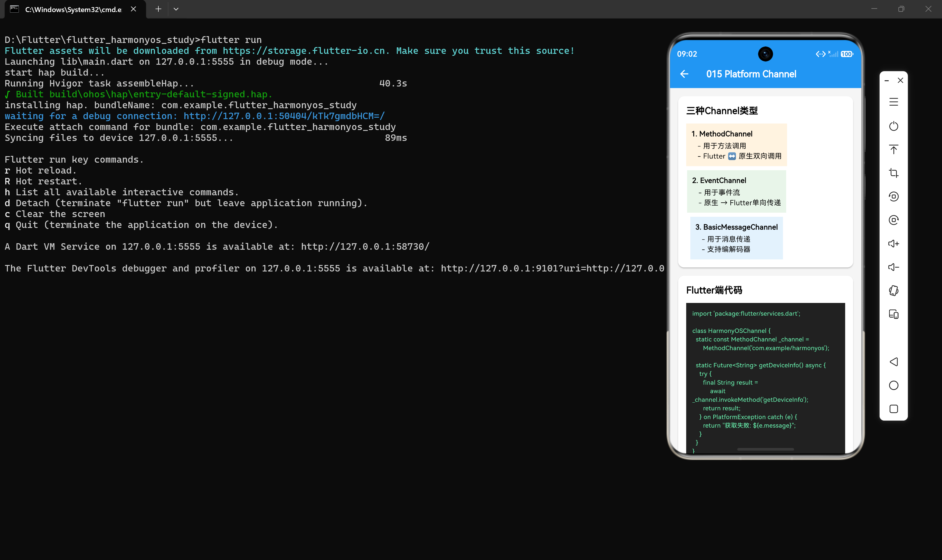Maximize the terminal window

[901, 9]
